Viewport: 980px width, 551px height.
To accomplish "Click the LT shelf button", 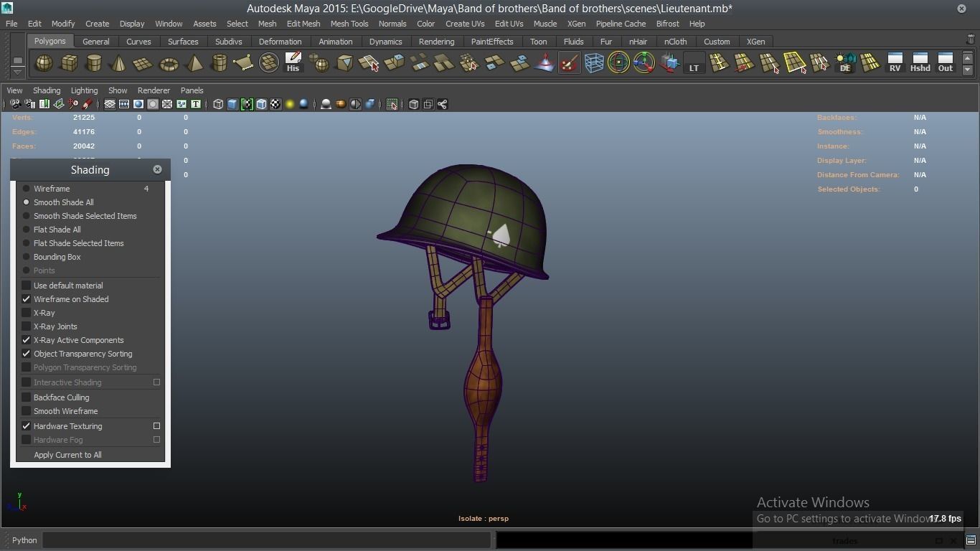I will tap(694, 64).
